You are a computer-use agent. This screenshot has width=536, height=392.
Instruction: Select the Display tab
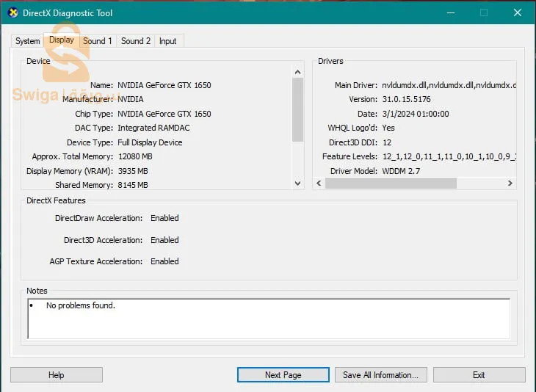point(61,40)
